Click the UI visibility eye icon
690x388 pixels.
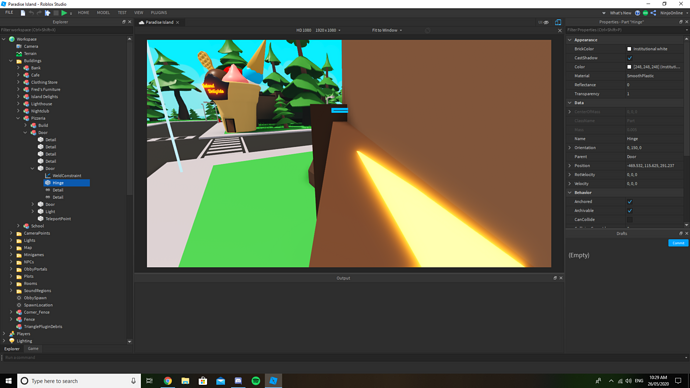tap(543, 22)
